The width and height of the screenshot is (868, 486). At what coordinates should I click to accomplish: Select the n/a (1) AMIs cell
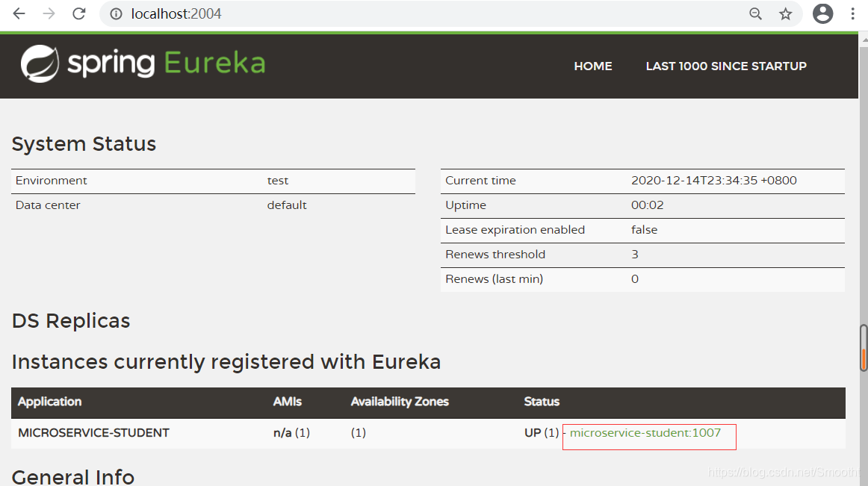pos(291,433)
